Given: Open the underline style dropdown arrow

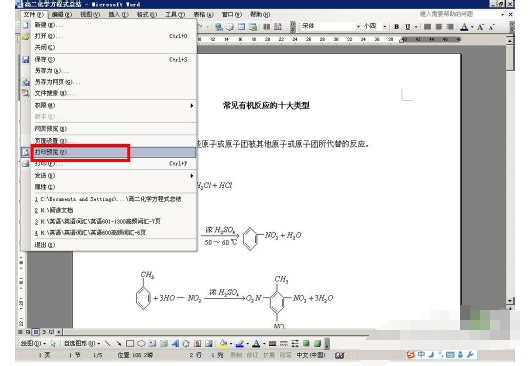Looking at the screenshot, I should pos(416,27).
